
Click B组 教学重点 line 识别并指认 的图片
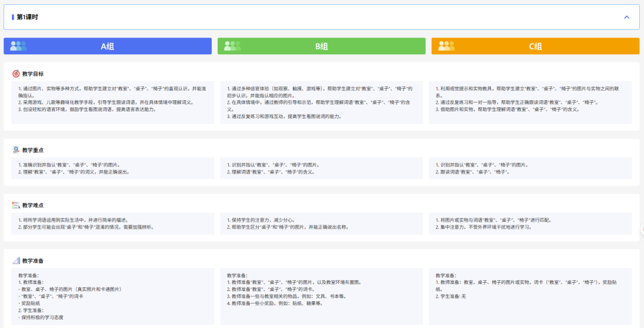(x=273, y=165)
